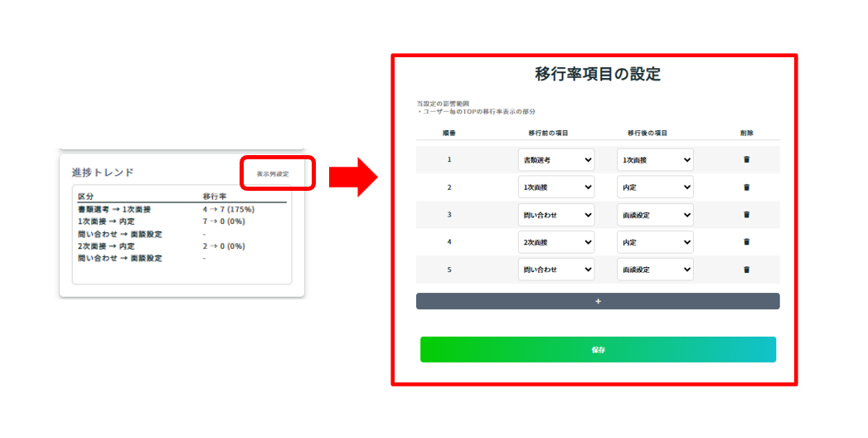Add a new row with the plus button

tap(598, 301)
